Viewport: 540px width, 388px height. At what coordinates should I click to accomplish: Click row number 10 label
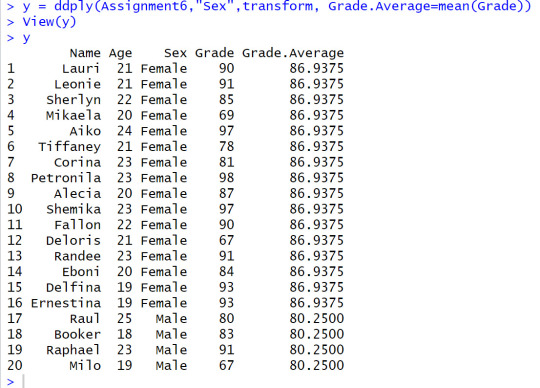pos(14,209)
